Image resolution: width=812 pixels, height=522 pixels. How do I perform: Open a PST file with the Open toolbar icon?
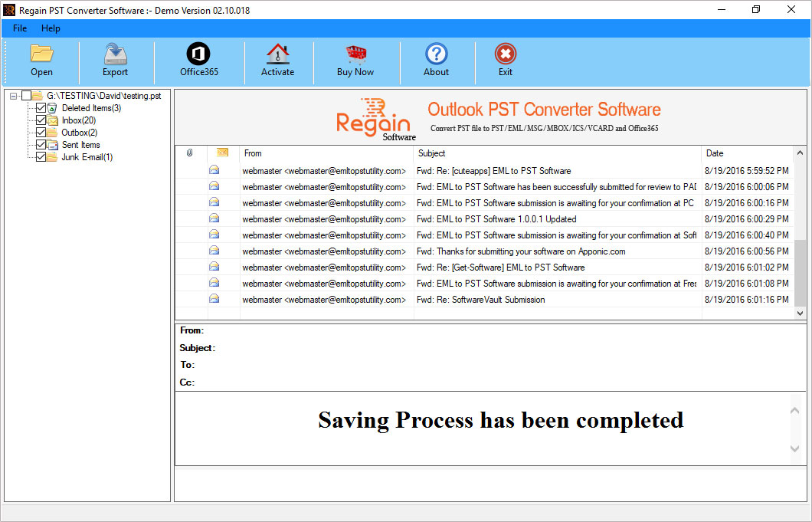tap(41, 54)
